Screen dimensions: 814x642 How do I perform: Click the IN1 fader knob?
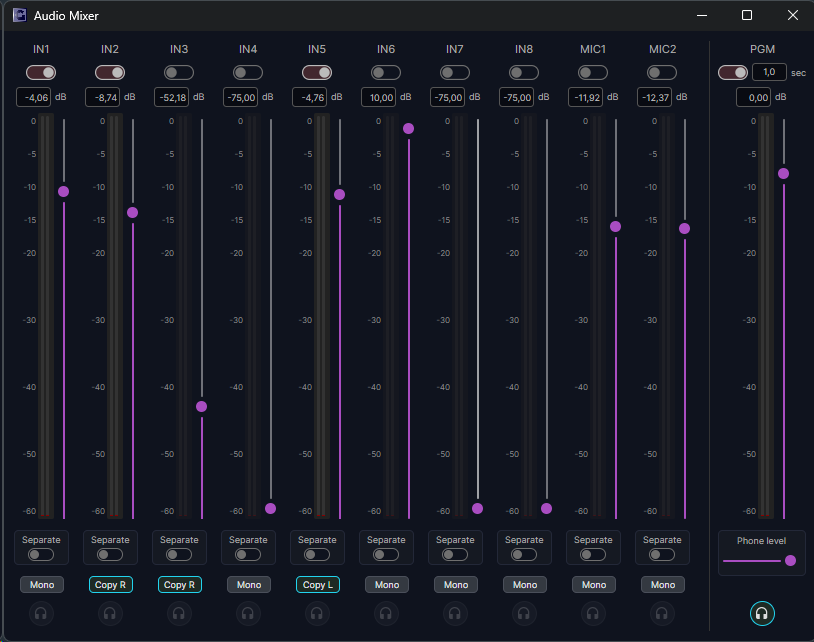(63, 192)
